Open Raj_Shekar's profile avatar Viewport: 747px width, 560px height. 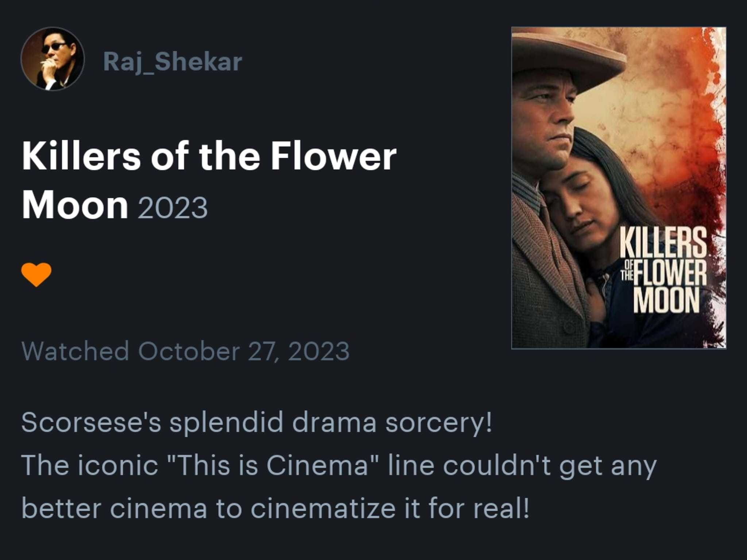click(53, 59)
